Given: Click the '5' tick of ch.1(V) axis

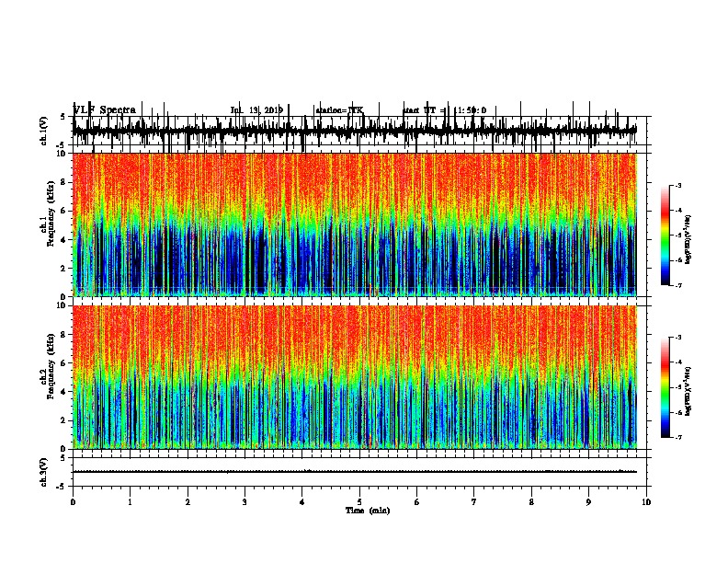Looking at the screenshot, I should pyautogui.click(x=63, y=117).
